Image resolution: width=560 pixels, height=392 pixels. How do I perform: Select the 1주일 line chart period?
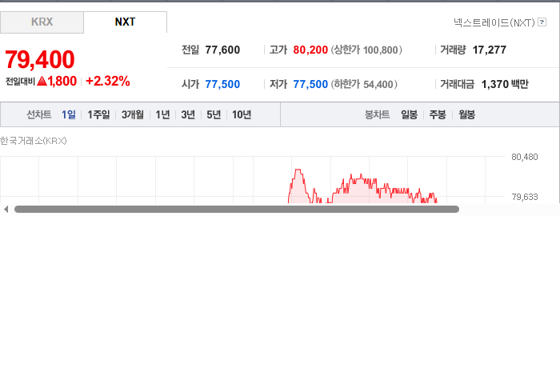coord(98,114)
